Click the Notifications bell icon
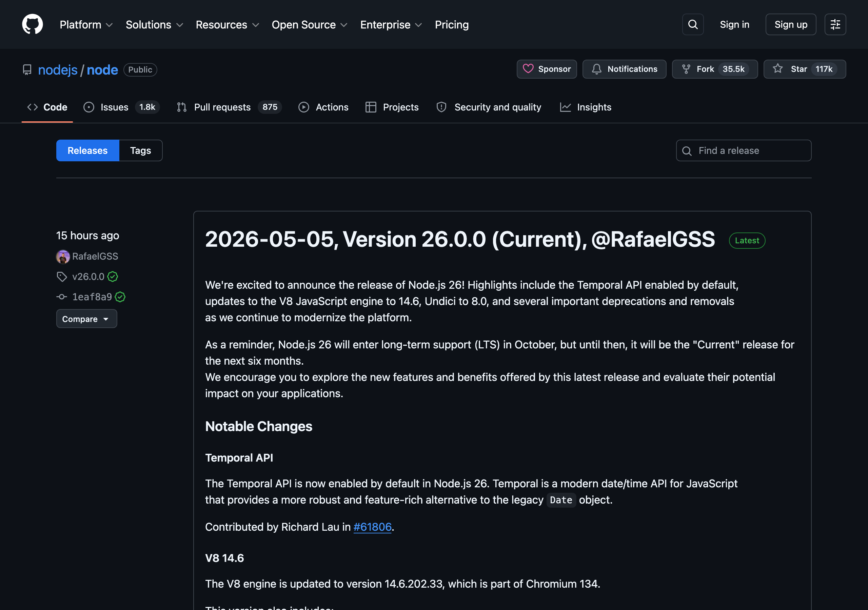The width and height of the screenshot is (868, 610). (x=596, y=69)
